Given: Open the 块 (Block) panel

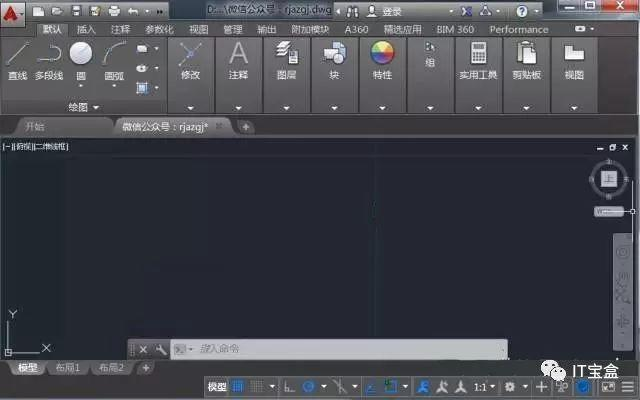Looking at the screenshot, I should [x=334, y=61].
